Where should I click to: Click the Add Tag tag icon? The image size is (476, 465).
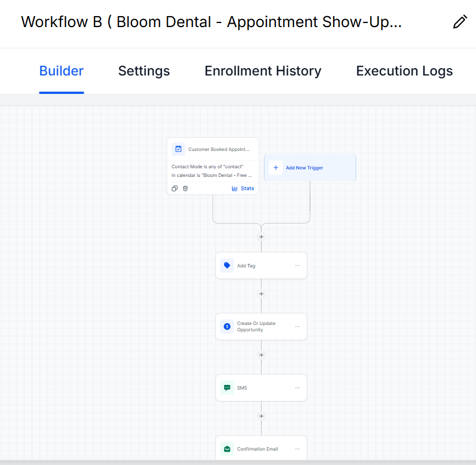tap(227, 266)
